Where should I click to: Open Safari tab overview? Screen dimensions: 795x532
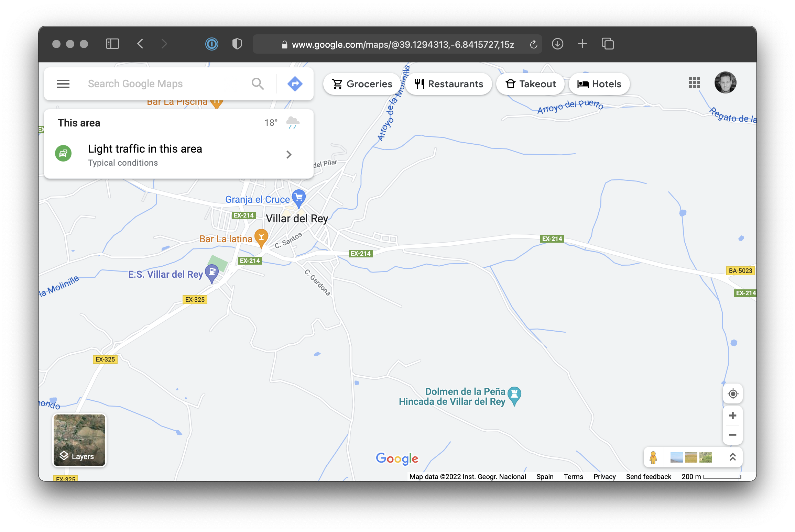tap(608, 44)
